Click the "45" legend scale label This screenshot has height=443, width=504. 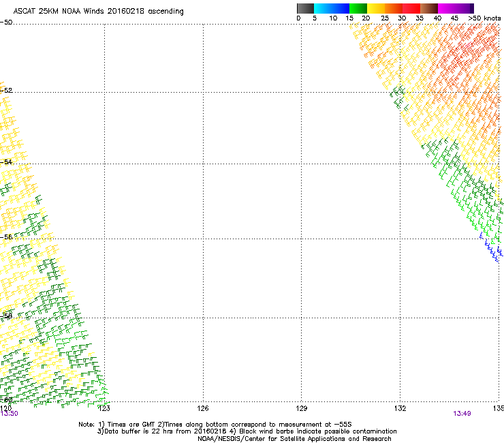[x=454, y=18]
